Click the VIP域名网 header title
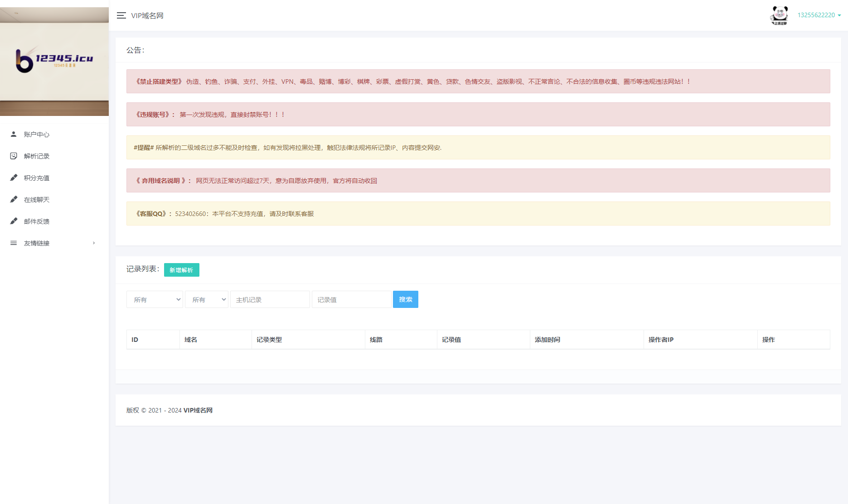 click(147, 15)
